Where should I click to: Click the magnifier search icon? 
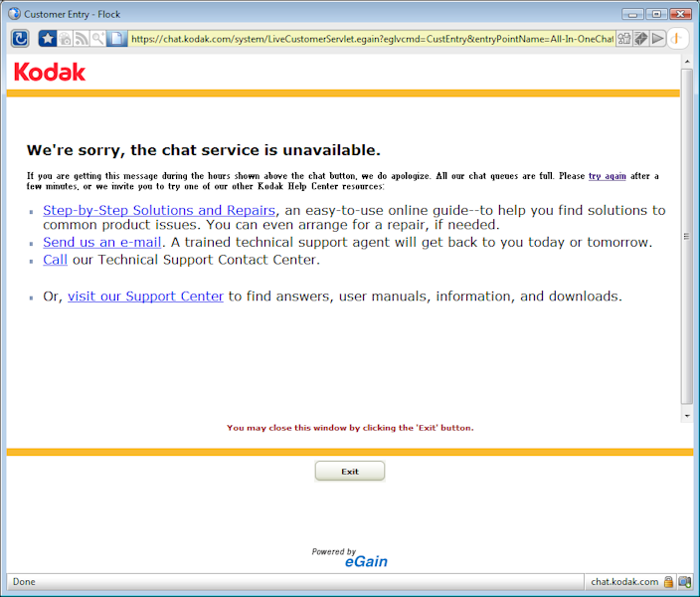coord(97,39)
